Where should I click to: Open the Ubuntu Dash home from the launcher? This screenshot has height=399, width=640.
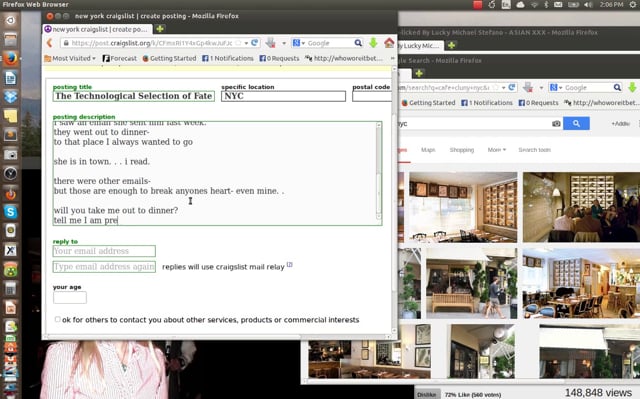(11, 20)
